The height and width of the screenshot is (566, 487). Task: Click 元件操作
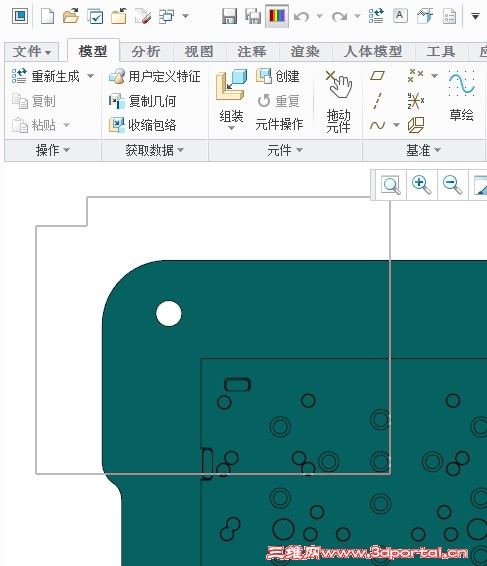pos(279,125)
